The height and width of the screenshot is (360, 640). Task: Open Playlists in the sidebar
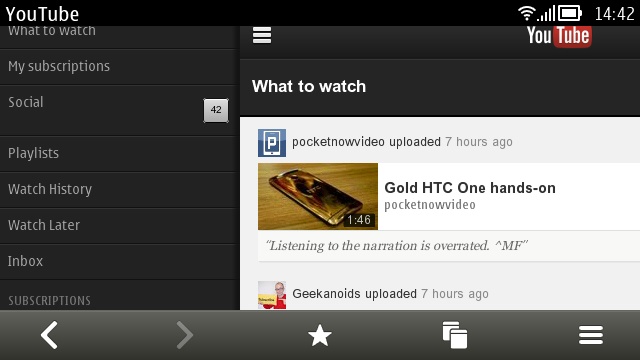pos(119,154)
